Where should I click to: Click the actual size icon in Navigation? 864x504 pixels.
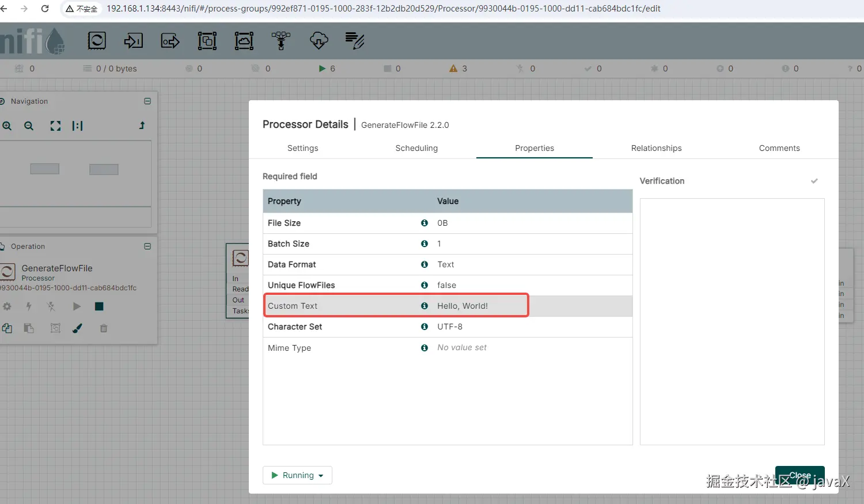click(x=77, y=126)
